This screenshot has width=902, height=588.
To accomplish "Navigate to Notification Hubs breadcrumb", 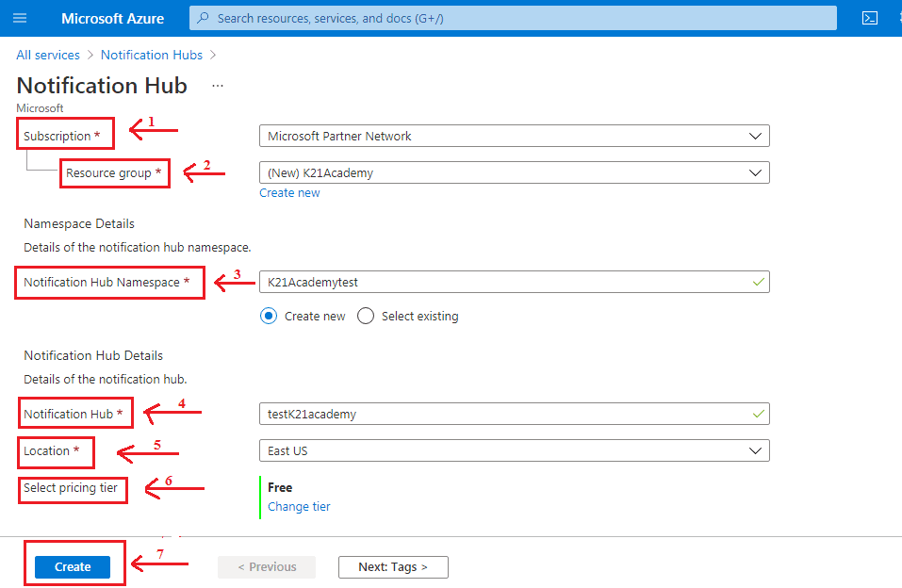I will pos(152,55).
